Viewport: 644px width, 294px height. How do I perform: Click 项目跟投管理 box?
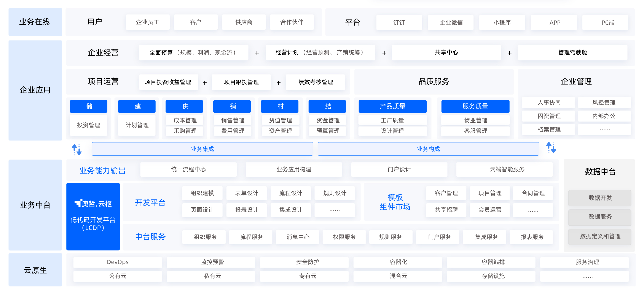241,82
